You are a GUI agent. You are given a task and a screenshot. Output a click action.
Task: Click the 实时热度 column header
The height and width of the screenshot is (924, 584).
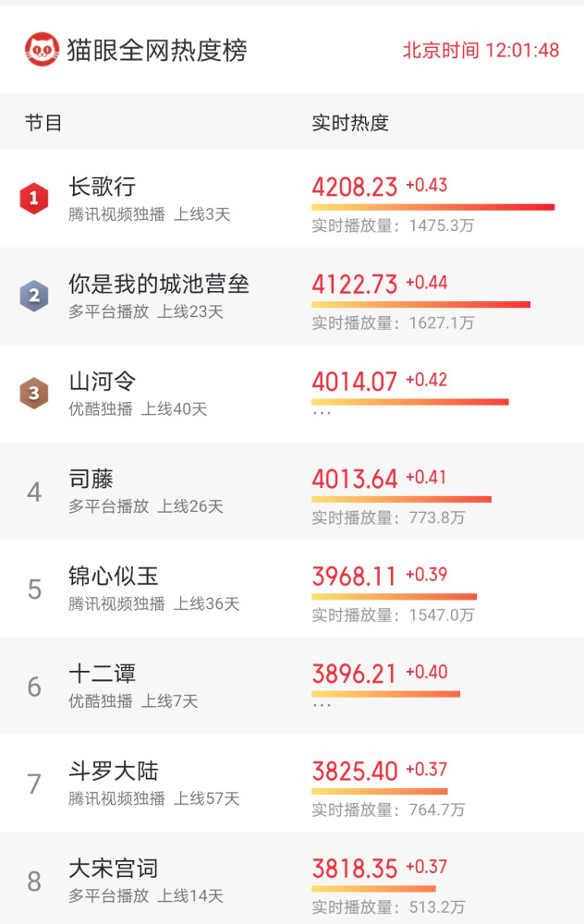[x=350, y=123]
